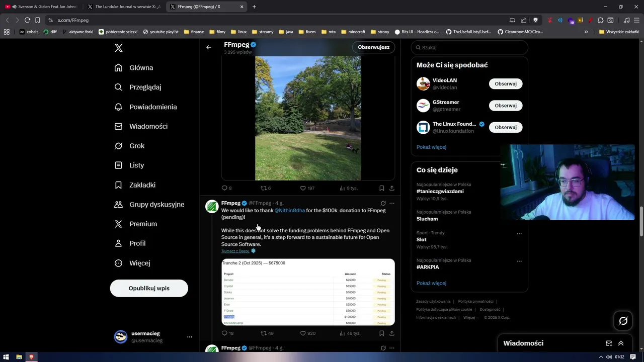Open options for the #ARKPIA trend
The height and width of the screenshot is (362, 644).
coord(519,261)
